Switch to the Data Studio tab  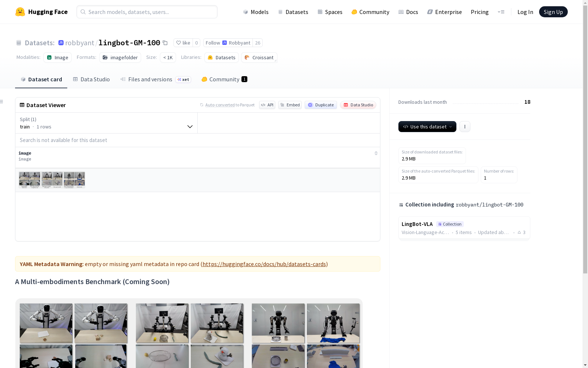click(91, 79)
